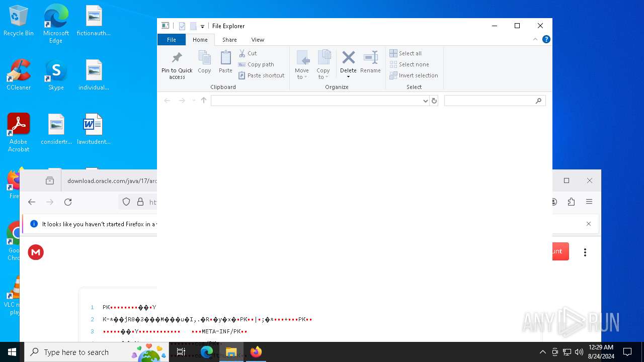The height and width of the screenshot is (362, 644).
Task: Click the Explorer search box
Action: click(495, 101)
